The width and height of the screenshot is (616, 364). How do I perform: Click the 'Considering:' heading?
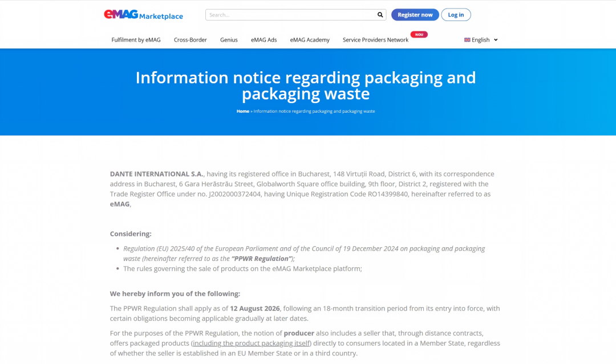tap(131, 234)
